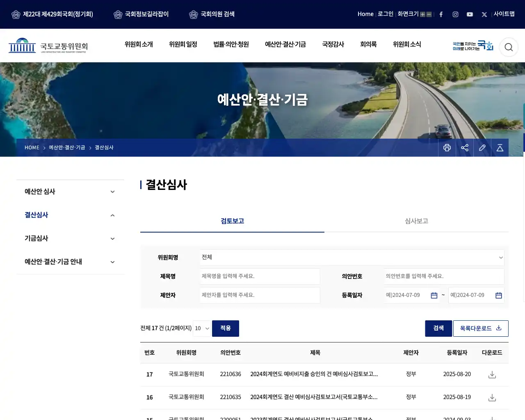
Task: Focus the 제목명 input field
Action: (260, 276)
